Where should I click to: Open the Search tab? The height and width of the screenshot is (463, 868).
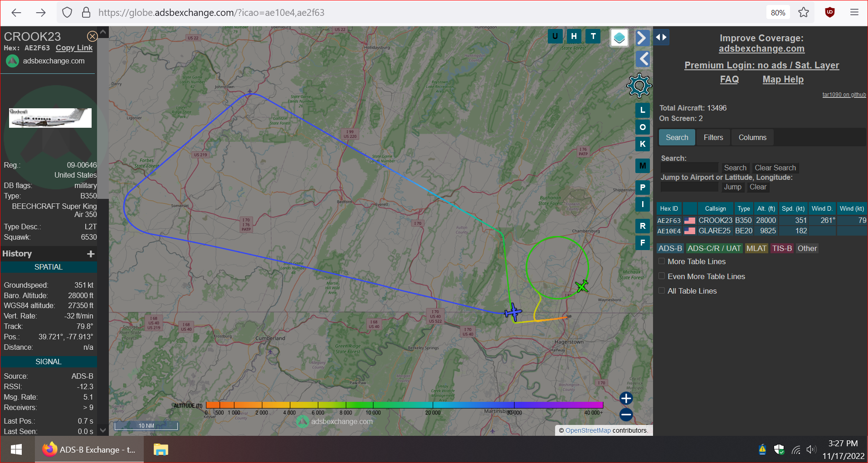pyautogui.click(x=677, y=137)
